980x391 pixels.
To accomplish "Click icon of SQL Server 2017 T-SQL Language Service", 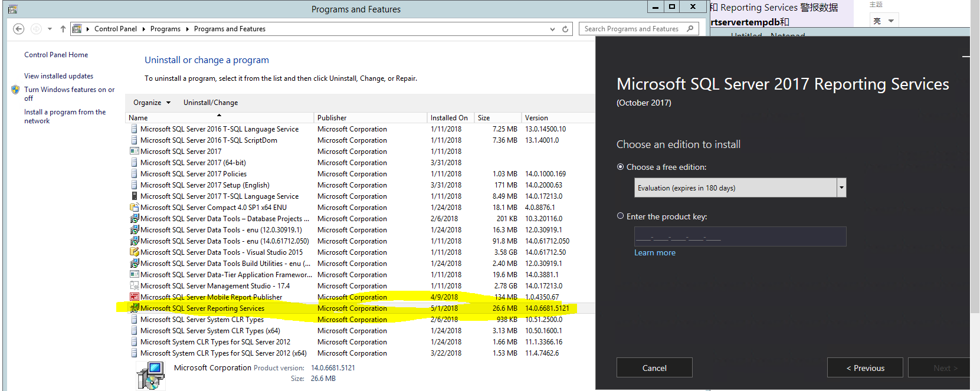I will (x=135, y=196).
